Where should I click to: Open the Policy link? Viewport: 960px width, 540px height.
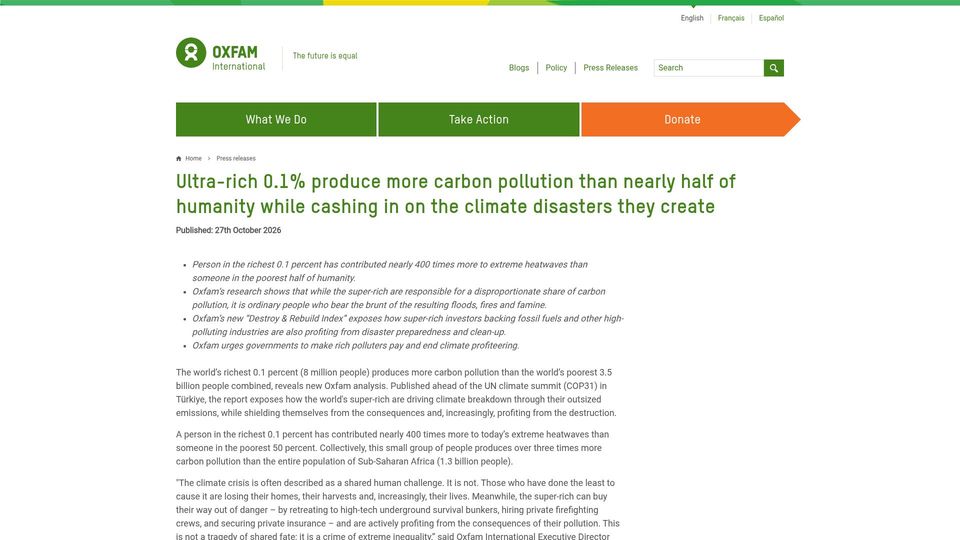click(556, 68)
